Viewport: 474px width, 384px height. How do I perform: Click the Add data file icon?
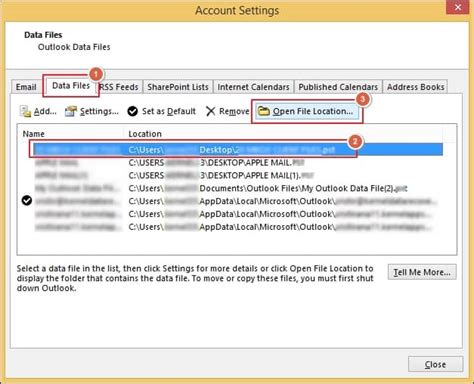25,111
